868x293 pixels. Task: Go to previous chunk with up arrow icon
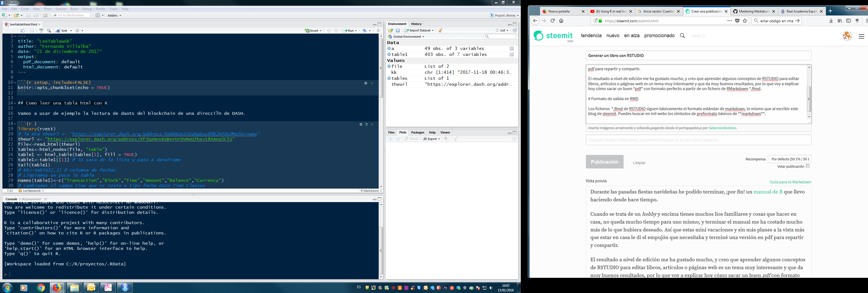click(328, 30)
